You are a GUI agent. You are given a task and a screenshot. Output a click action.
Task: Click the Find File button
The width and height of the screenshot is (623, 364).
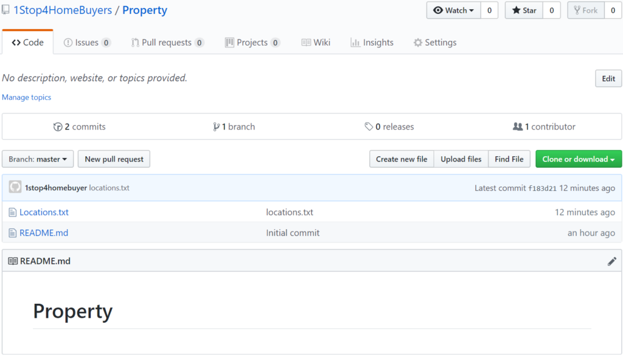click(x=509, y=159)
